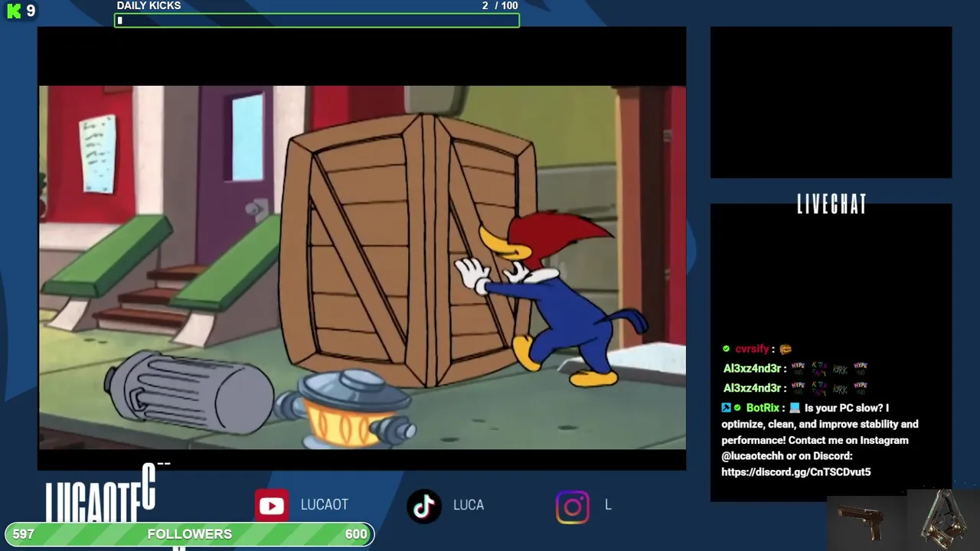The image size is (980, 551).
Task: Open the Discord invite link in chat
Action: [x=796, y=472]
